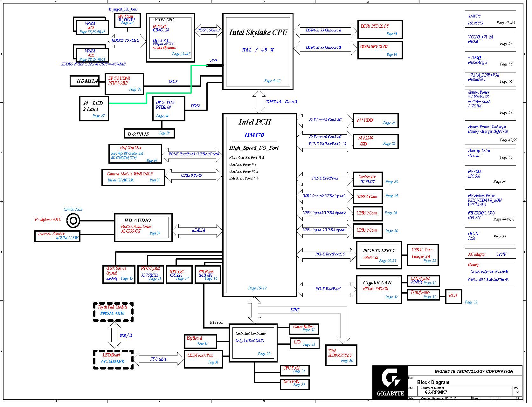Click the +V3.3A_DSW/+V5A power box
Viewport: 532px width, 407px height.
coord(490,79)
